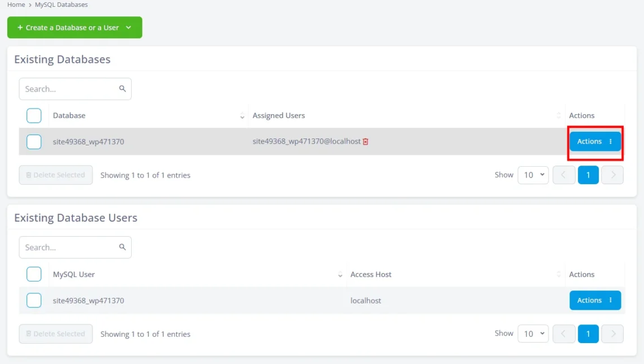This screenshot has width=644, height=364.
Task: Open Actions menu for the MySQL user row
Action: (595, 301)
